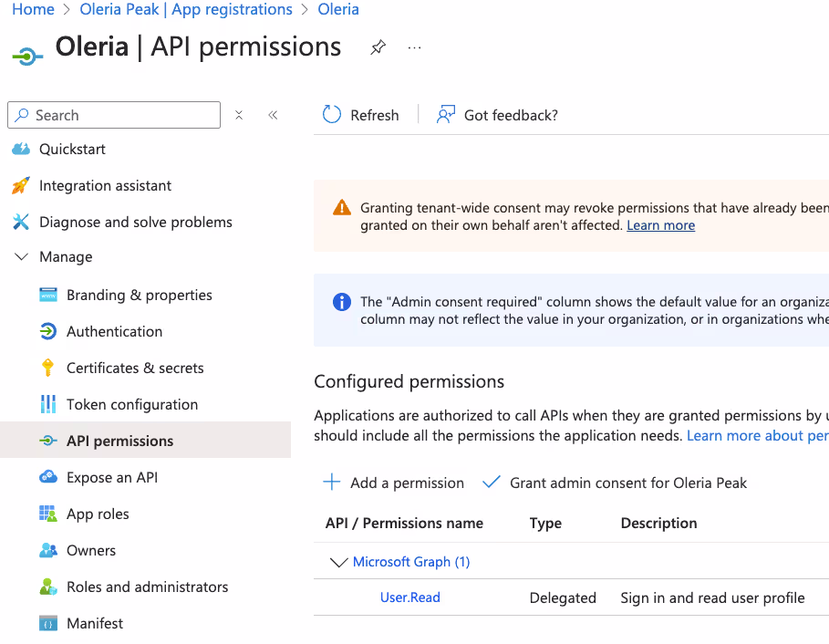
Task: Click the feedback person icon
Action: pyautogui.click(x=446, y=114)
